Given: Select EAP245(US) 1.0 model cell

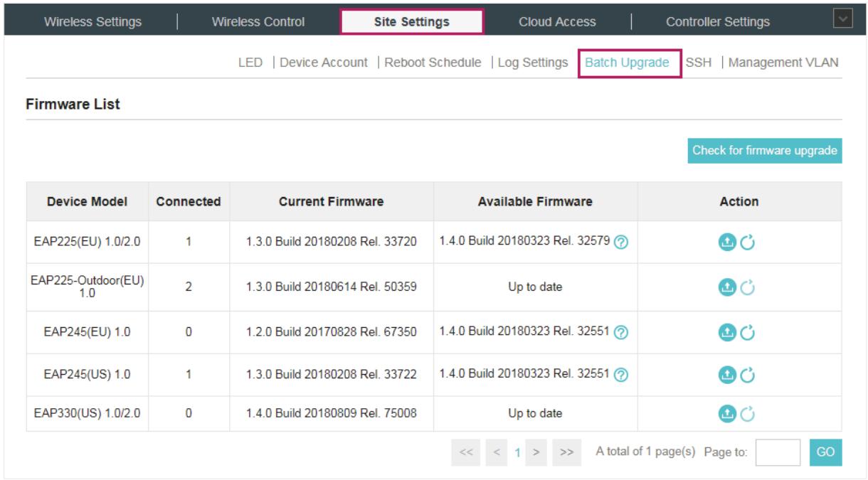Looking at the screenshot, I should [88, 375].
